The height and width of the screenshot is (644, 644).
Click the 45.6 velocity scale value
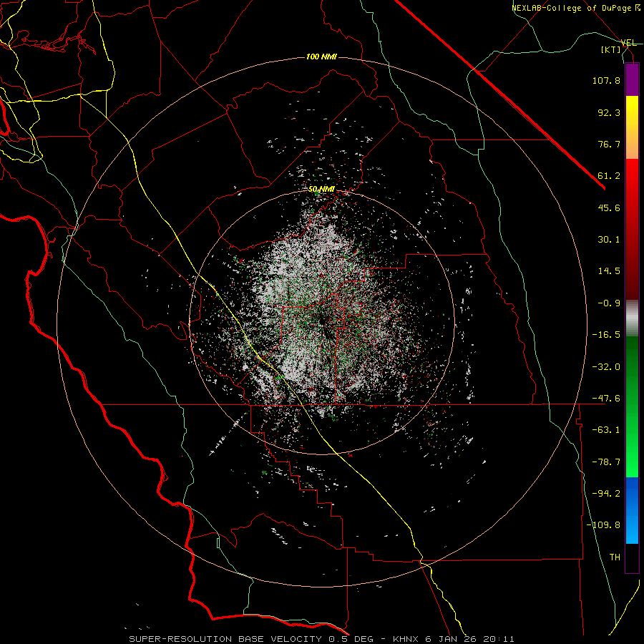(609, 208)
